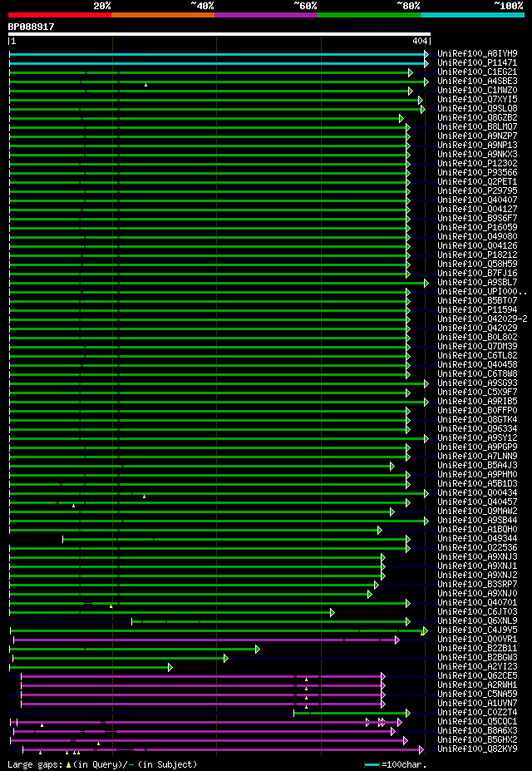Click the purple ~60% identity legend bar

(266, 15)
